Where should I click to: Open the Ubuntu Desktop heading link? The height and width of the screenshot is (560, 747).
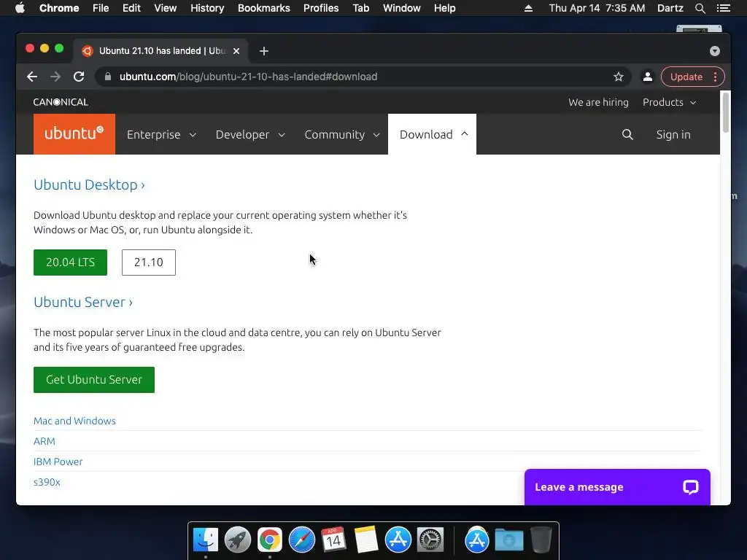tap(89, 184)
